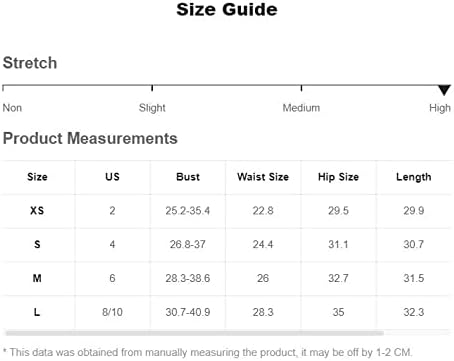Click the Stretch heading
Image resolution: width=454 pixels, height=361 pixels.
click(30, 63)
